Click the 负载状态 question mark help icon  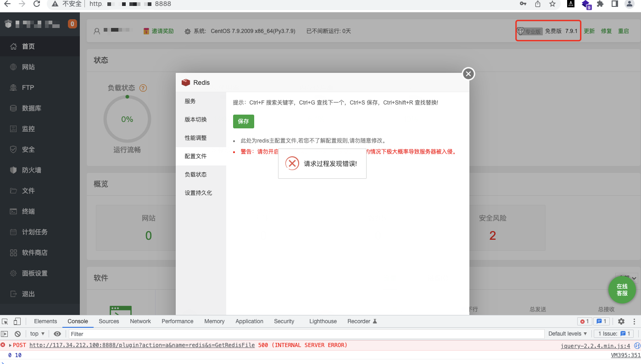143,88
